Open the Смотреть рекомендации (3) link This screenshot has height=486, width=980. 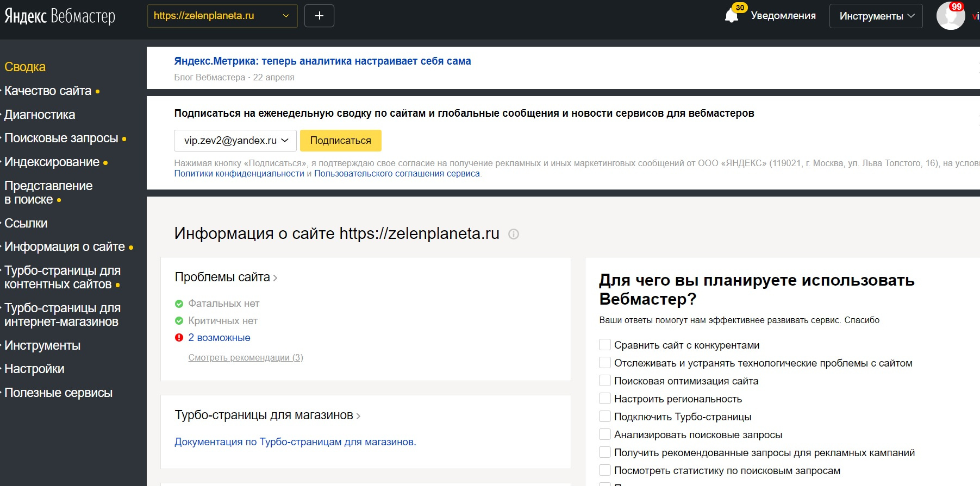click(246, 357)
